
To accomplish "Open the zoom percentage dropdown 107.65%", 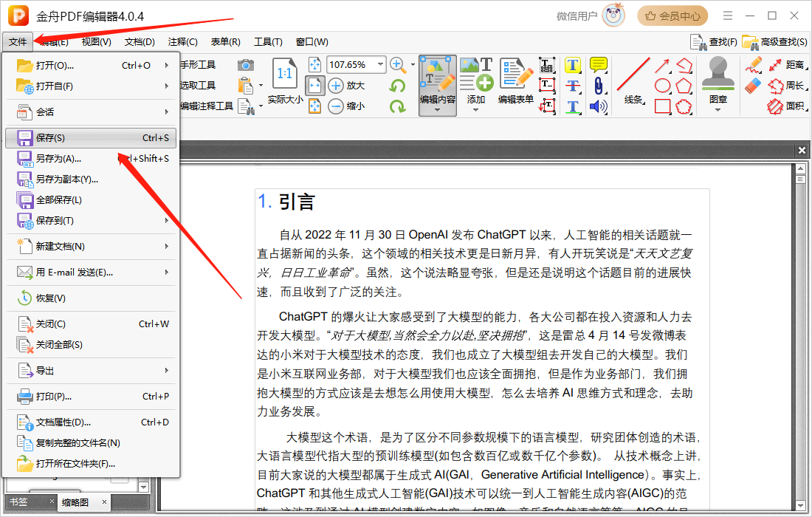I will tap(381, 64).
